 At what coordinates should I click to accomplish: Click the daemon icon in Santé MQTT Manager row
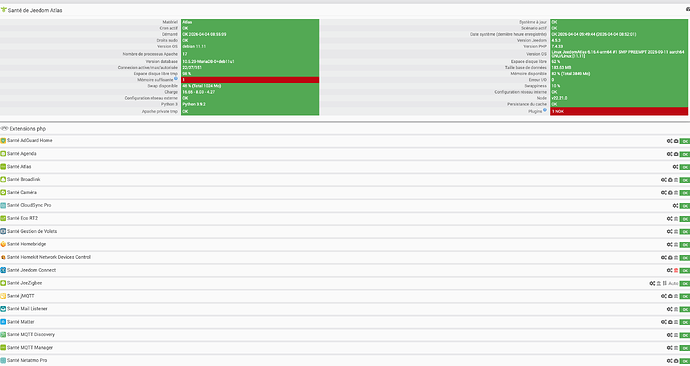point(676,348)
